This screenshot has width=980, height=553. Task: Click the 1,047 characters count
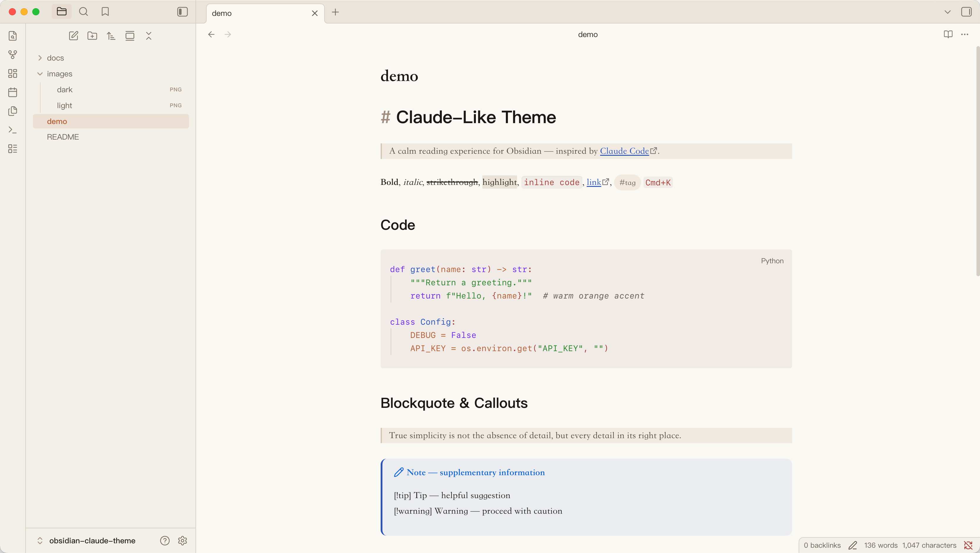929,545
